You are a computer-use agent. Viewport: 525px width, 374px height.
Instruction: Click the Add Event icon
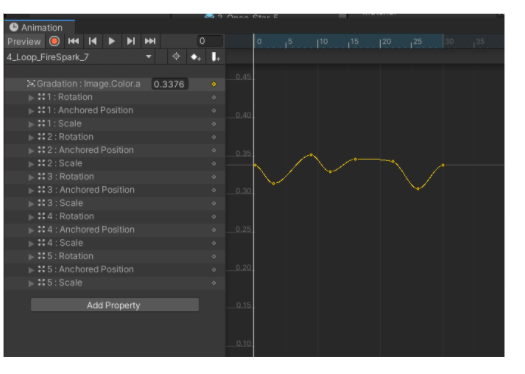215,57
